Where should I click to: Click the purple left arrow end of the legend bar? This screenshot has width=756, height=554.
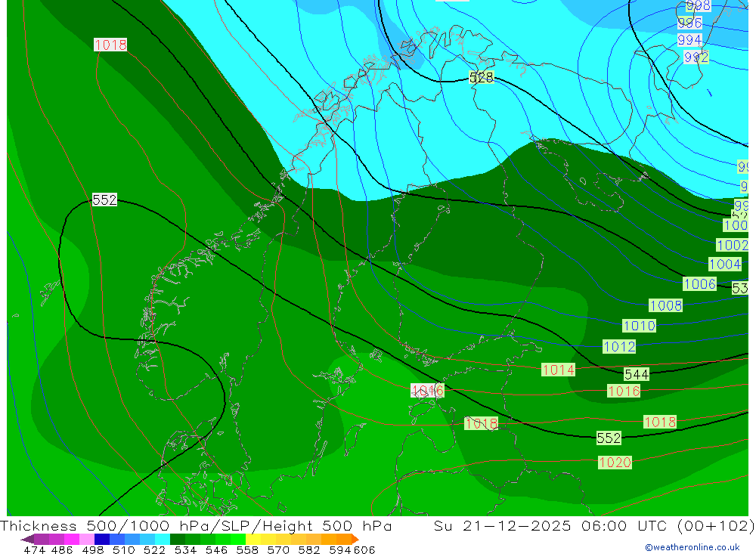click(27, 540)
